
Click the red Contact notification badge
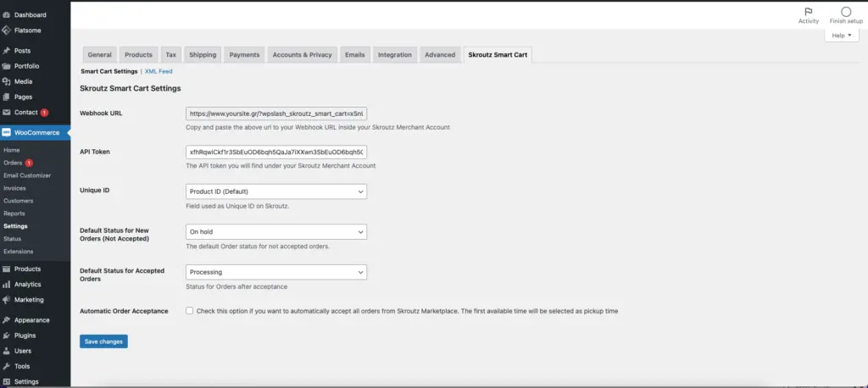[x=44, y=113]
